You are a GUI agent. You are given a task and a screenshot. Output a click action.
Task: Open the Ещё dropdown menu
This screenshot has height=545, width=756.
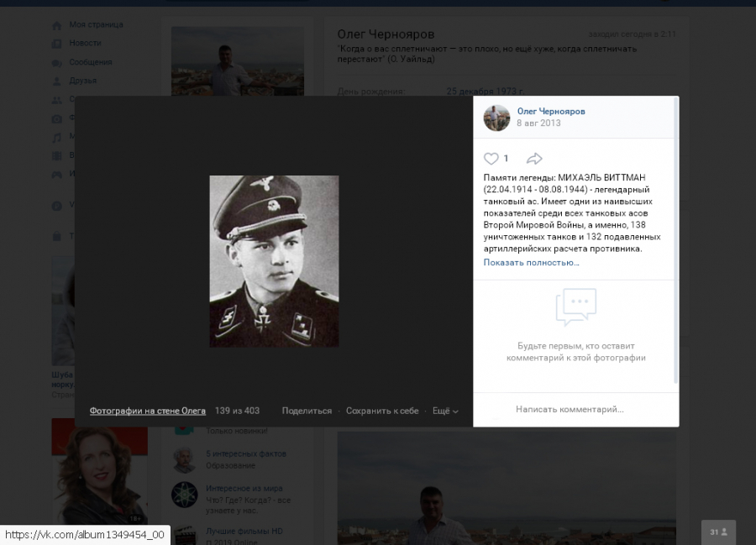coord(445,411)
